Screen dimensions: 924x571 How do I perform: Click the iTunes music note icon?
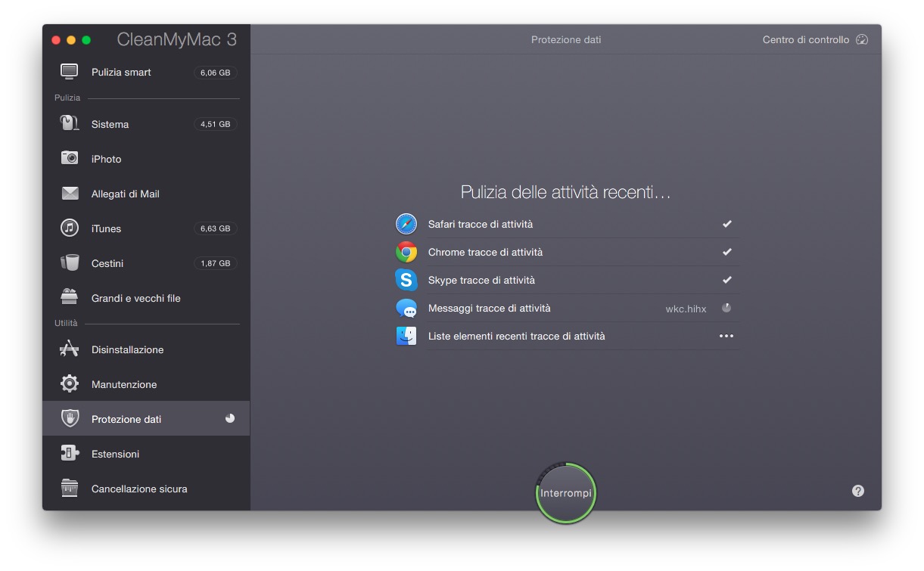(70, 228)
